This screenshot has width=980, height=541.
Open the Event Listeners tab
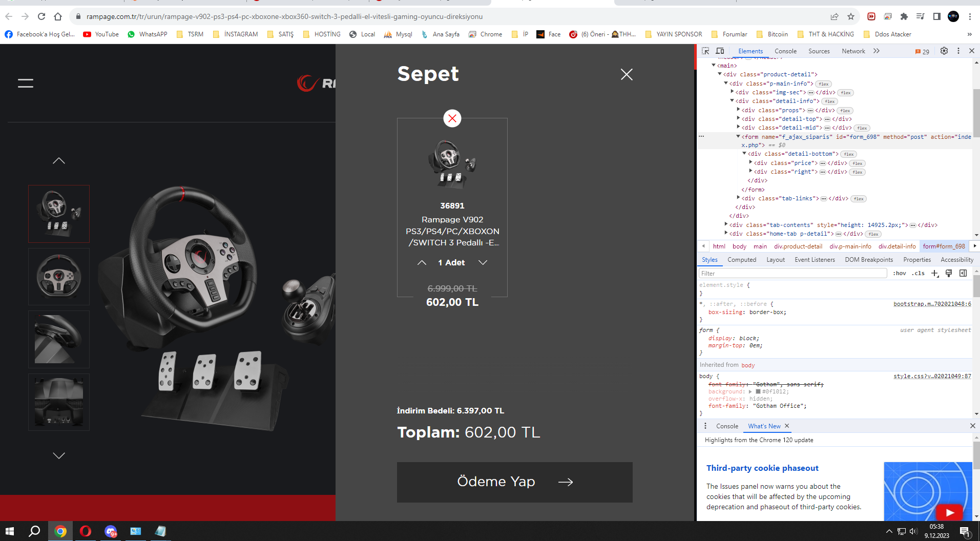(x=815, y=260)
